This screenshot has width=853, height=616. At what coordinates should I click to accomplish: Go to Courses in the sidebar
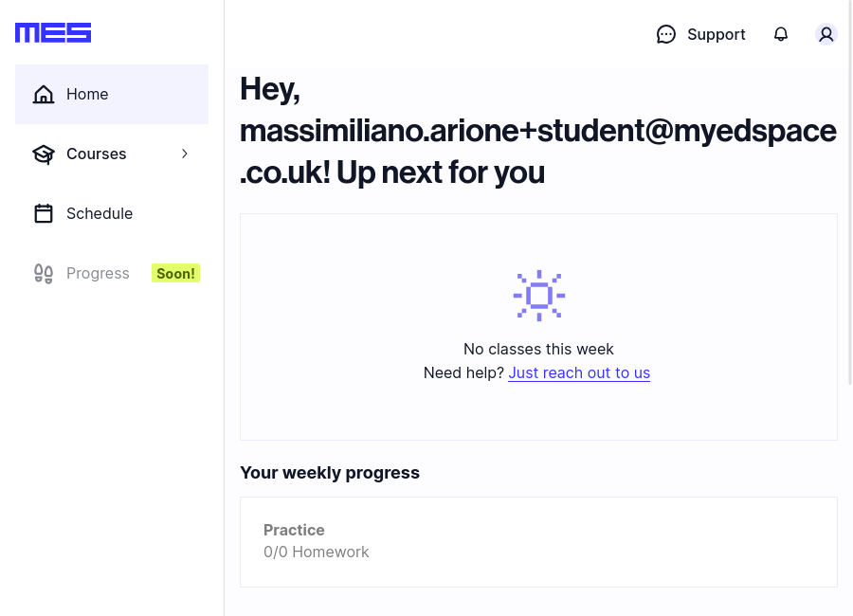point(96,154)
